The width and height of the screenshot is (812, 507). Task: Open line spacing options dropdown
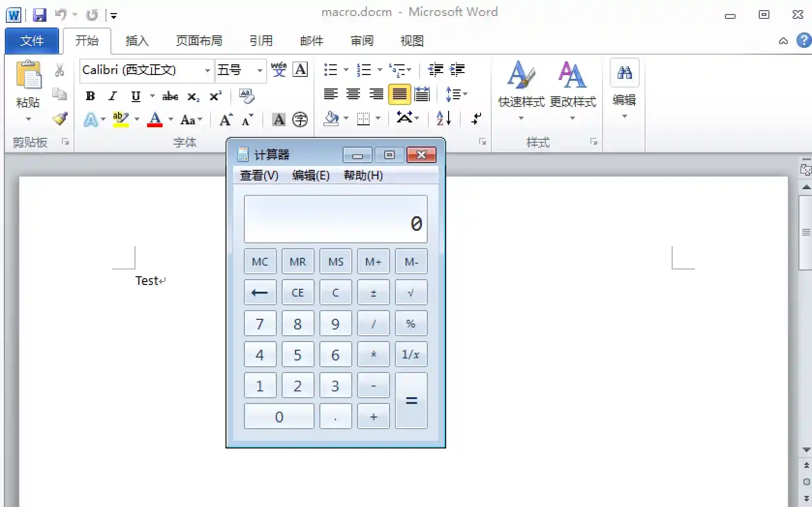tap(456, 94)
